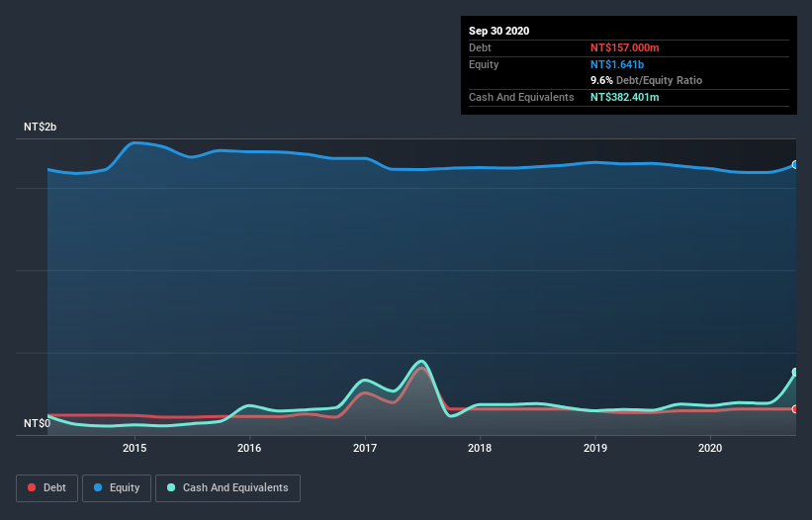Image resolution: width=812 pixels, height=520 pixels.
Task: Click the NT$157.000m debt value
Action: (x=624, y=47)
